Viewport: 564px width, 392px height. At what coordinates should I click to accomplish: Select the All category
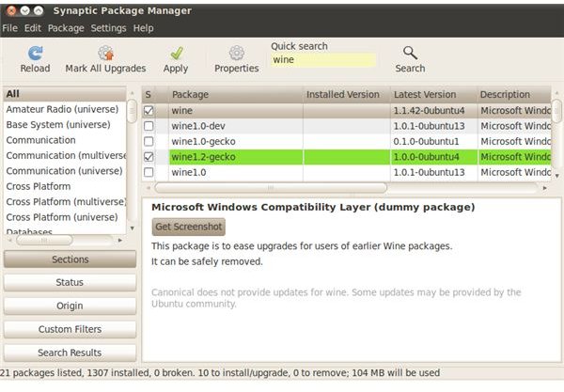click(65, 94)
